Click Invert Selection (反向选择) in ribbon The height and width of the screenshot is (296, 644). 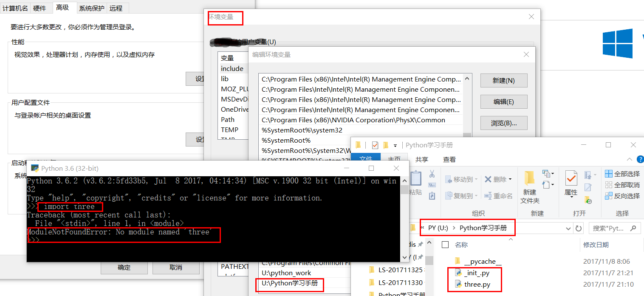pyautogui.click(x=609, y=196)
